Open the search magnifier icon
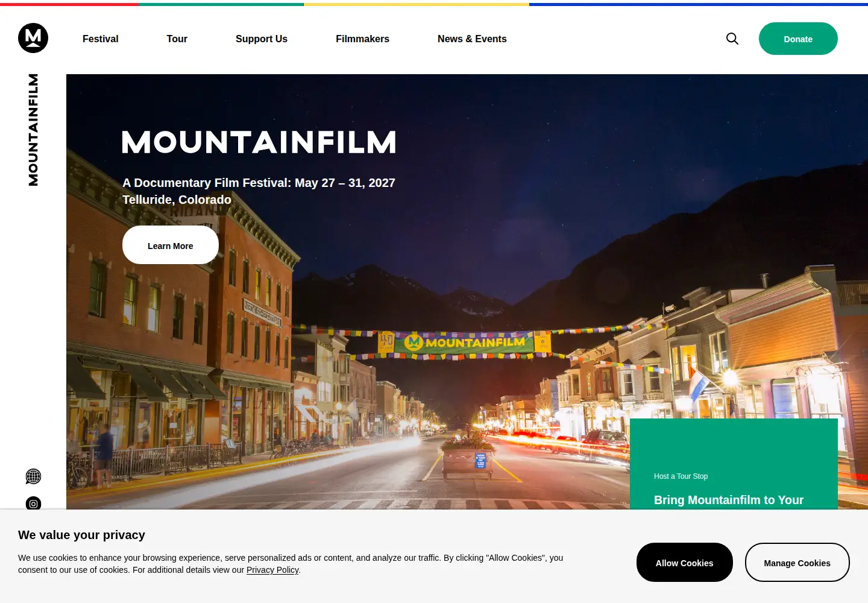Screen dimensions: 868x603 (x=732, y=39)
